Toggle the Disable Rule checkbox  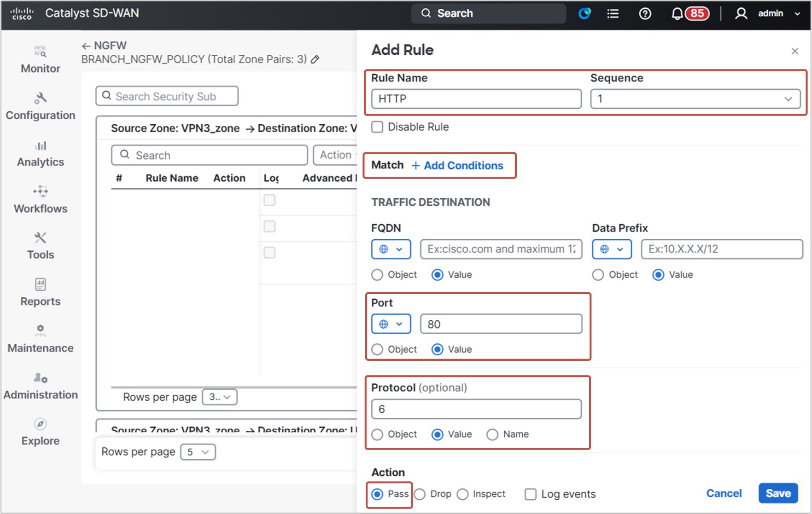pos(377,127)
